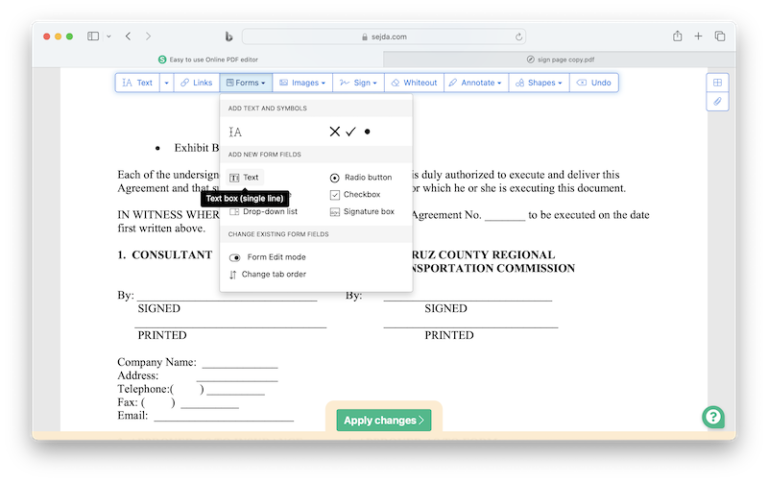This screenshot has width=768, height=482.
Task: Add a Drop-down list form field
Action: coord(264,212)
